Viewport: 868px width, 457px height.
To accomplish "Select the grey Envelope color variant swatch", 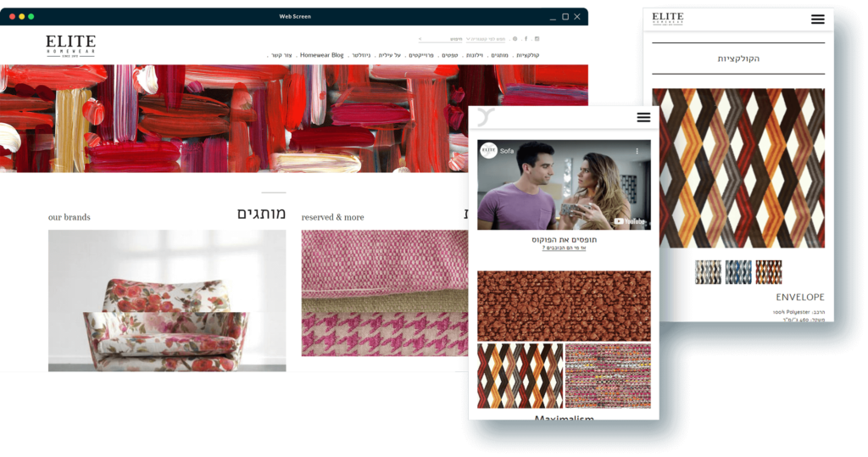I will [708, 272].
